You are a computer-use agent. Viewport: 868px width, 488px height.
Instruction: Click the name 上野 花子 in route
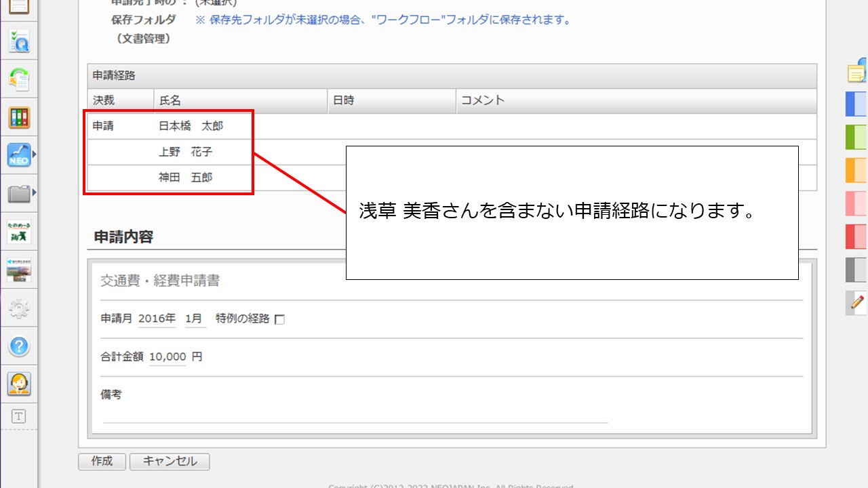(x=185, y=152)
